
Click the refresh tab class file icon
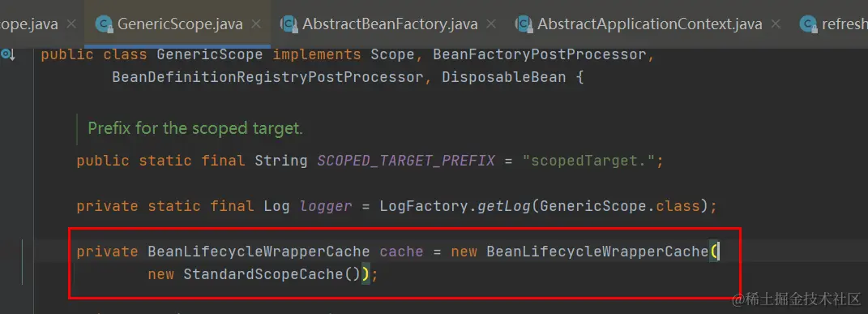[809, 24]
